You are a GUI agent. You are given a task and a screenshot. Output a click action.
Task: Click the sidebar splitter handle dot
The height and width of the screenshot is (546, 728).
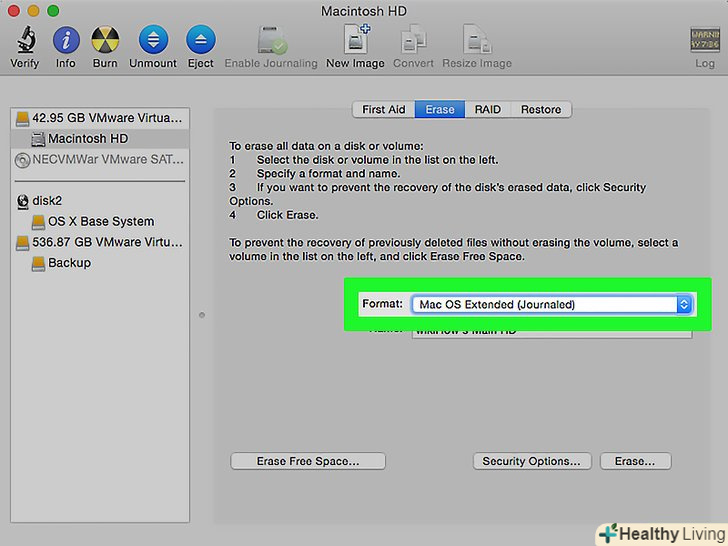[x=202, y=315]
